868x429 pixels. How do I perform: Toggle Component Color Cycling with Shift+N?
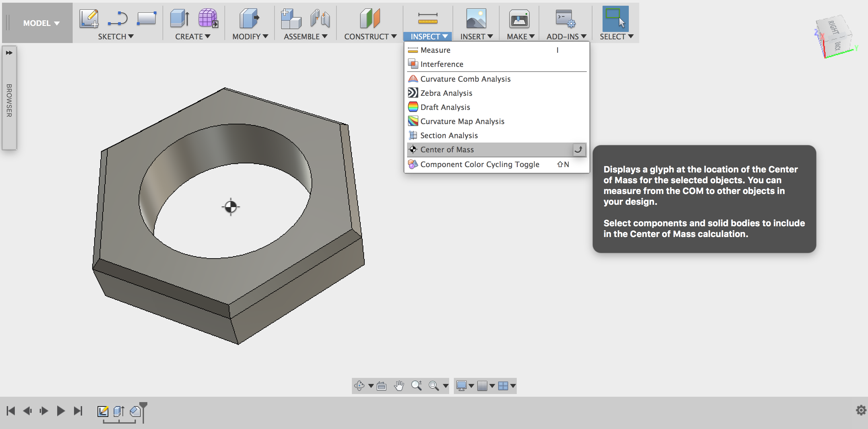(479, 164)
